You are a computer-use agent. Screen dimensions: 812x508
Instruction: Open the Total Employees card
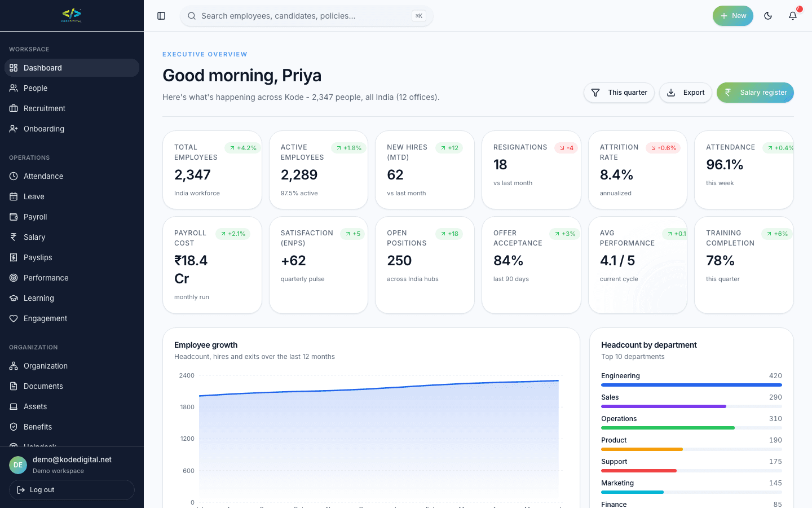(212, 170)
